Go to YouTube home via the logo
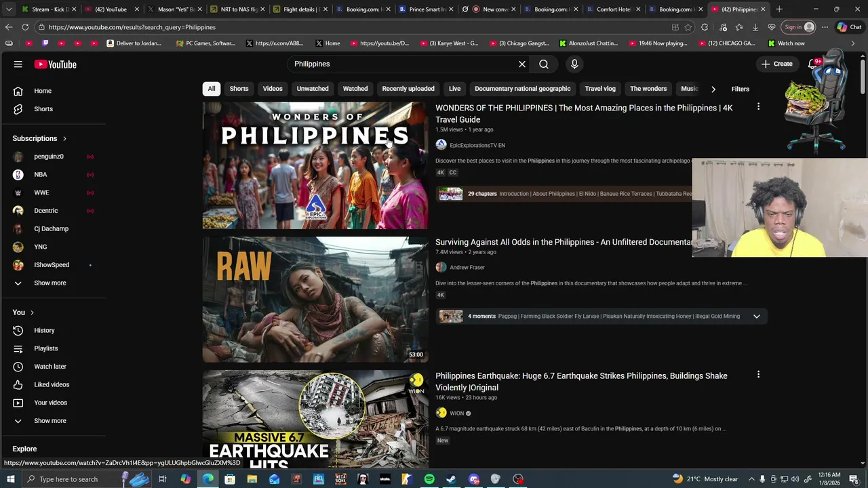The width and height of the screenshot is (868, 488). pos(56,64)
